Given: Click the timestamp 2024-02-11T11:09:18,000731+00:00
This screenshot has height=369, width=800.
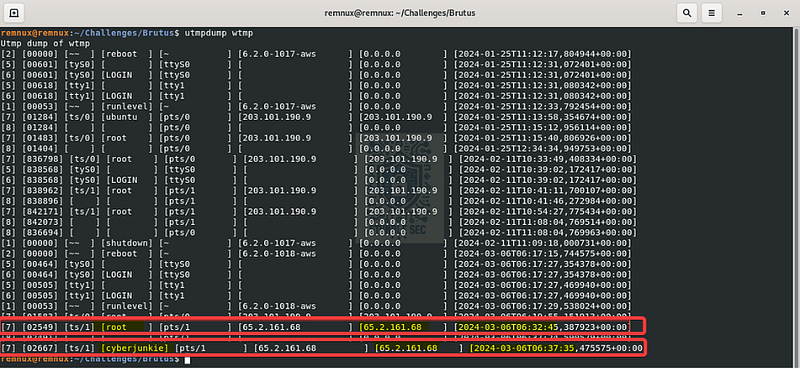Looking at the screenshot, I should click(543, 243).
